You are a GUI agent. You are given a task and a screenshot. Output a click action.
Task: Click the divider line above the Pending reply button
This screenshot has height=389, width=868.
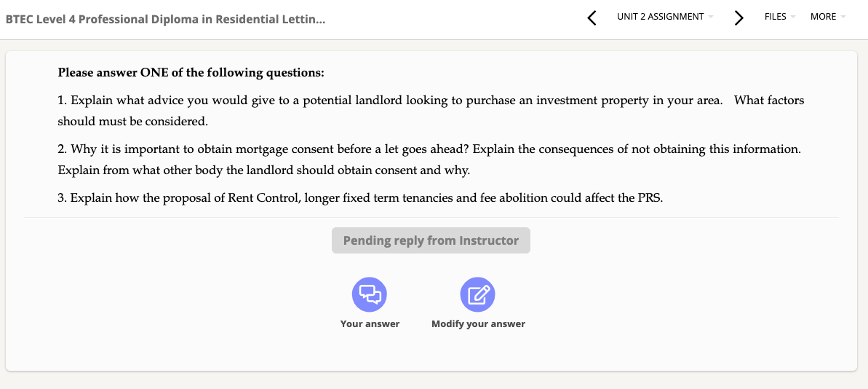tap(431, 217)
